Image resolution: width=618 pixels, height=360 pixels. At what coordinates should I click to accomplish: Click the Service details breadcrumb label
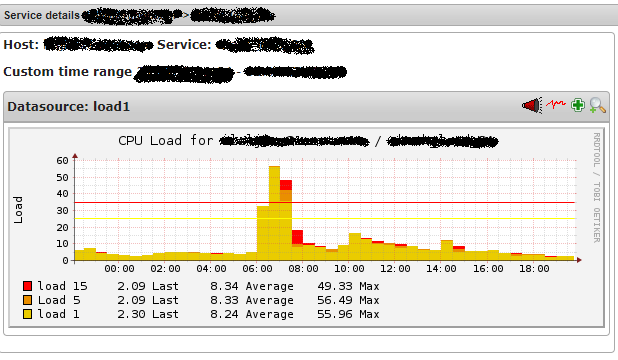(x=42, y=15)
